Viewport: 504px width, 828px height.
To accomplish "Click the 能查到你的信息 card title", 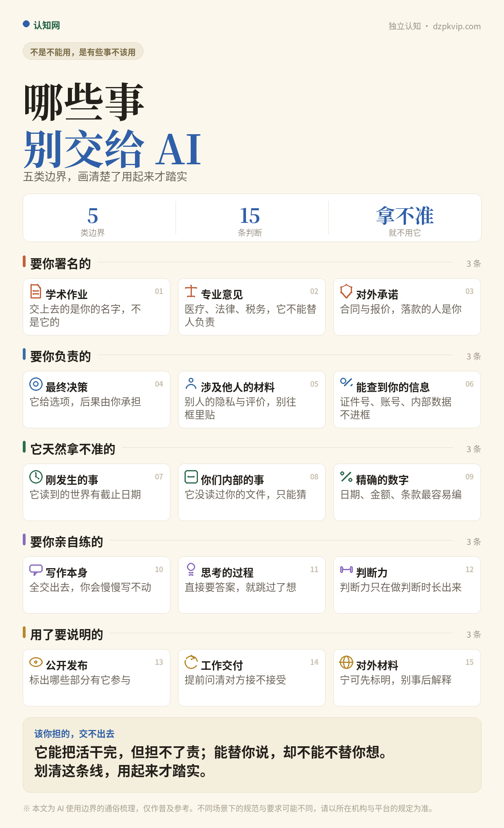I will point(393,387).
